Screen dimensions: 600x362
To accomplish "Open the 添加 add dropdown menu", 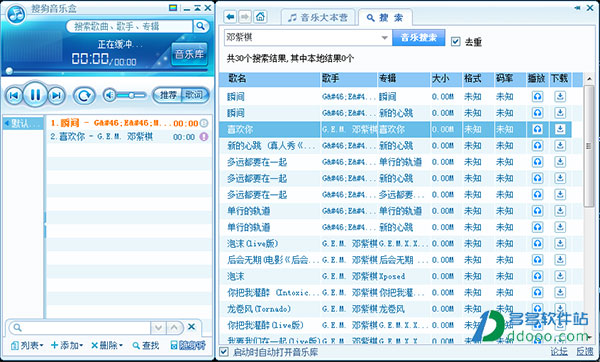I will coord(67,346).
